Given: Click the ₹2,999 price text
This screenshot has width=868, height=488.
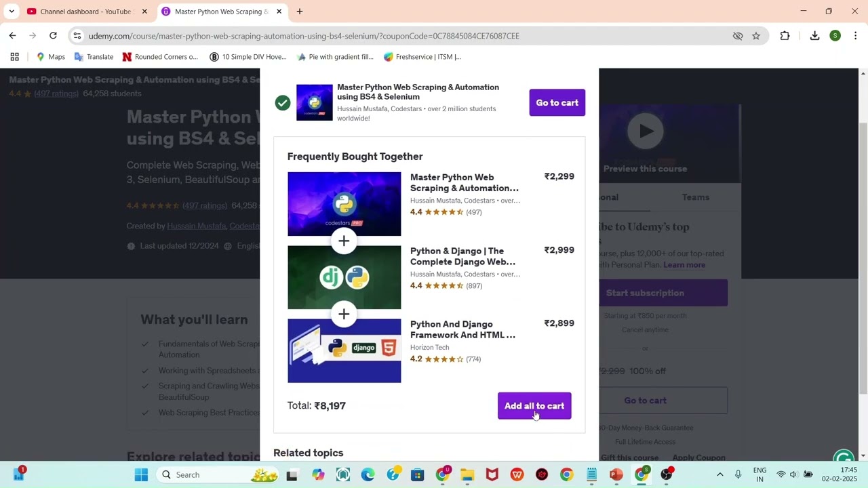Looking at the screenshot, I should [559, 250].
